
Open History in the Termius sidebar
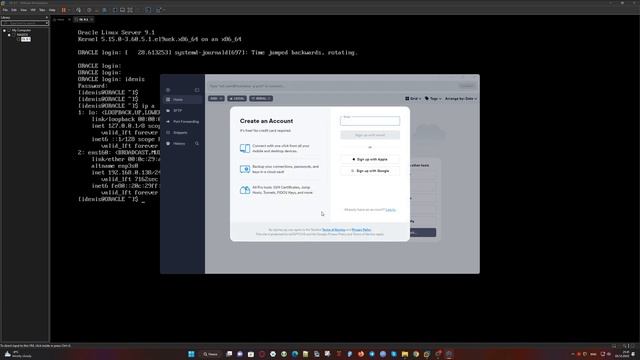[178, 144]
